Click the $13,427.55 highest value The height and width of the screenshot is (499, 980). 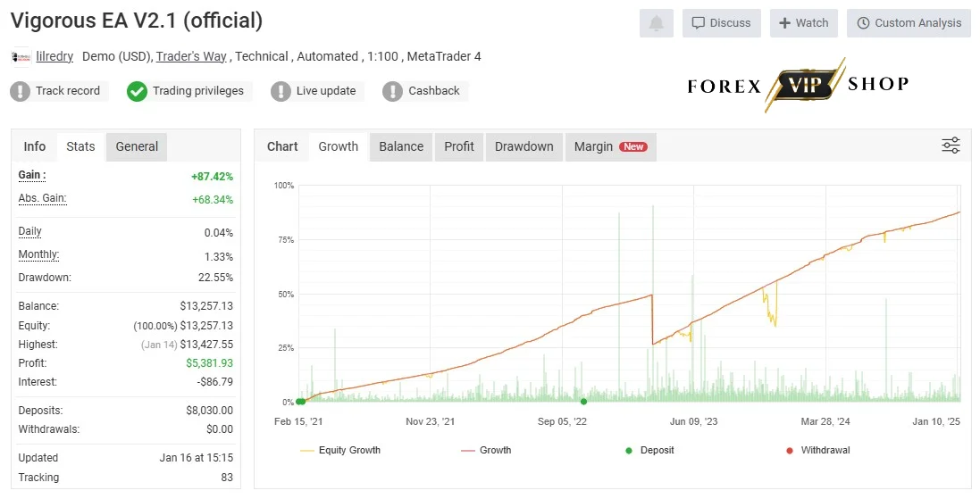(206, 344)
